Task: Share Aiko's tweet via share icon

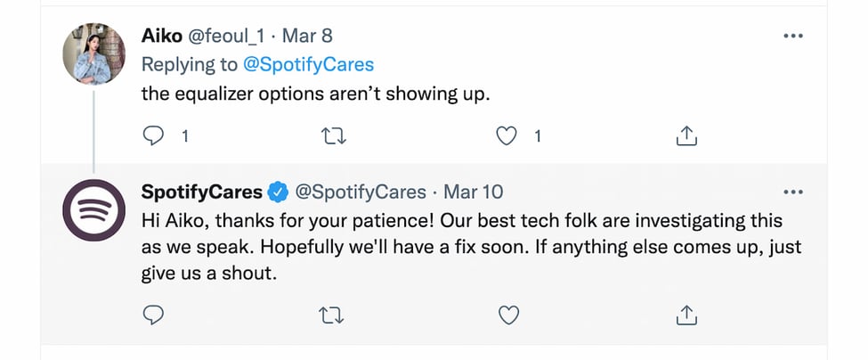Action: (686, 135)
